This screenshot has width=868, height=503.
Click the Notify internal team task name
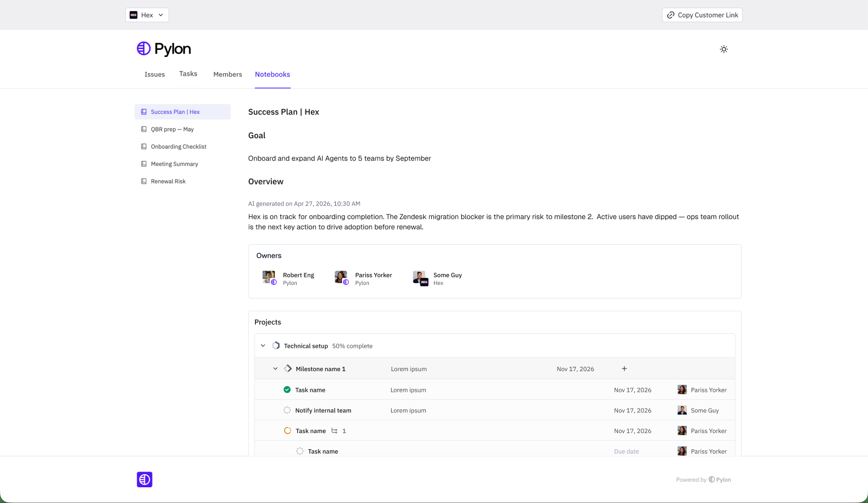click(323, 411)
